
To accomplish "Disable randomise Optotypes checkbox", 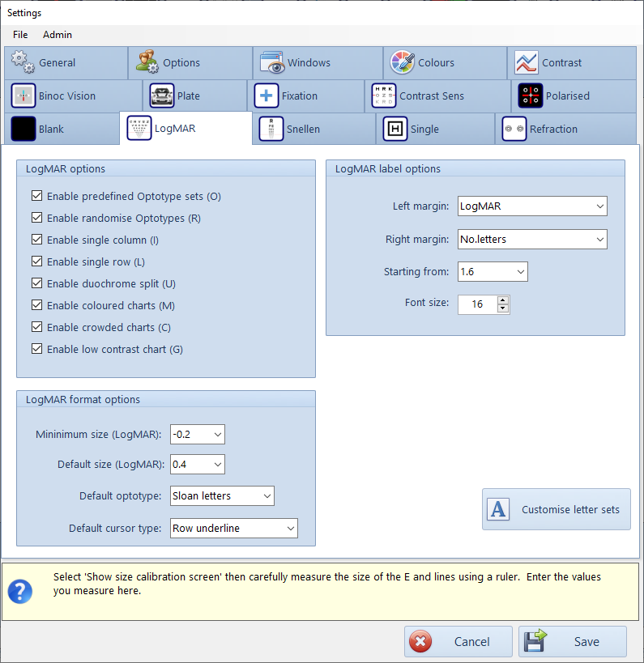I will pos(36,218).
